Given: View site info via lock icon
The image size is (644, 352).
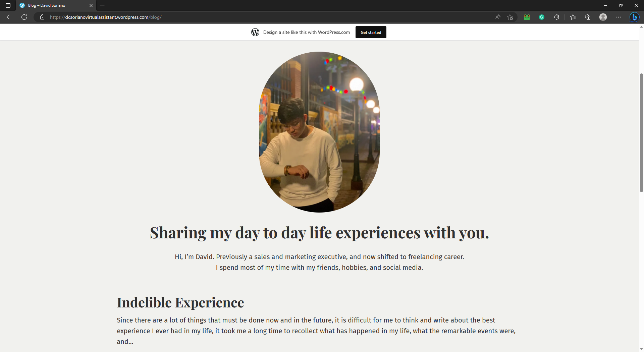Looking at the screenshot, I should pyautogui.click(x=42, y=17).
